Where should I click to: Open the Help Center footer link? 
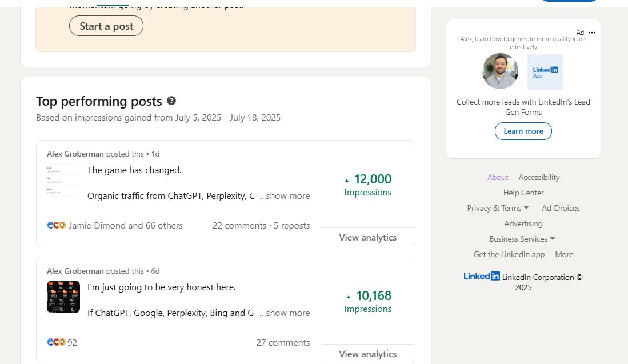(x=523, y=193)
